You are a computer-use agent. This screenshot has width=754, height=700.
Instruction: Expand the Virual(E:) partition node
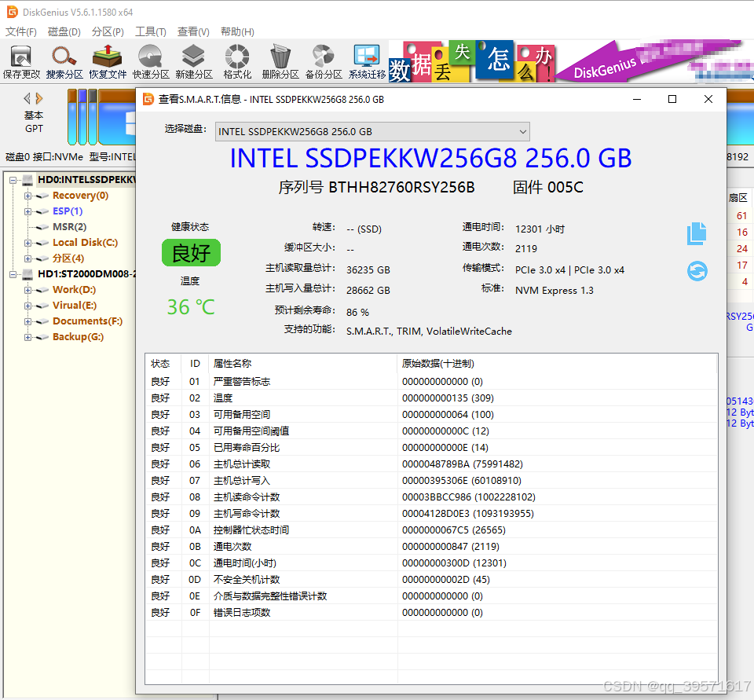28,306
